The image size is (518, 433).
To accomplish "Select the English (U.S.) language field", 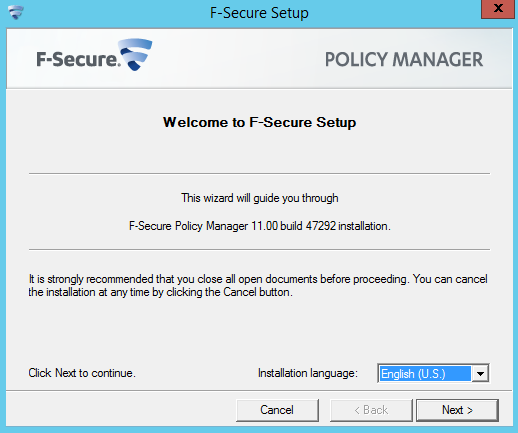I will pyautogui.click(x=425, y=373).
